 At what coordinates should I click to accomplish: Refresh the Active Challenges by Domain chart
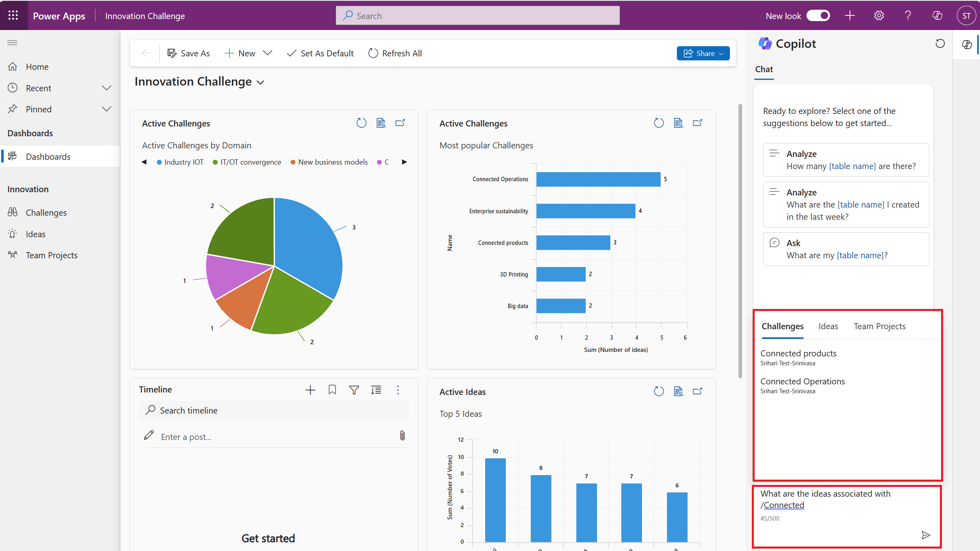(x=361, y=123)
